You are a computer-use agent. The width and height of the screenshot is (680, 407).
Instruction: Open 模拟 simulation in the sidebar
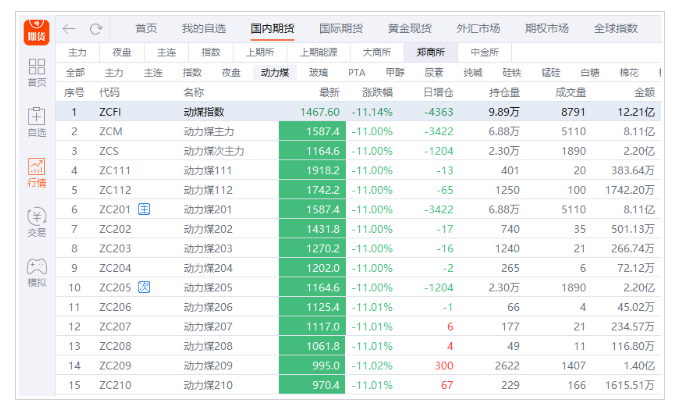[37, 272]
